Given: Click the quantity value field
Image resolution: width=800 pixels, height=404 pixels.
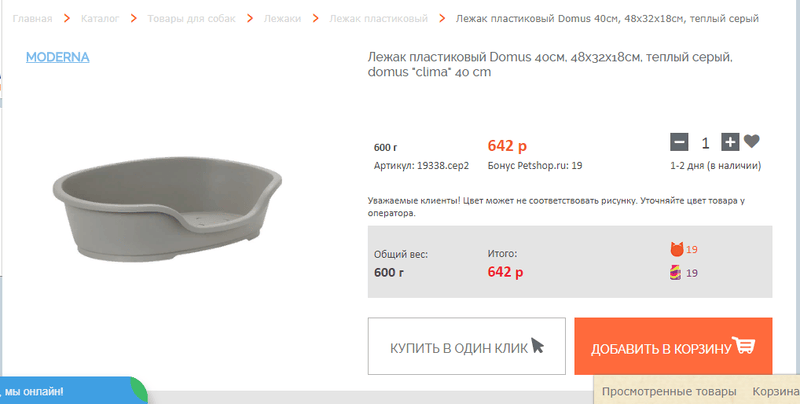Looking at the screenshot, I should pyautogui.click(x=705, y=142).
